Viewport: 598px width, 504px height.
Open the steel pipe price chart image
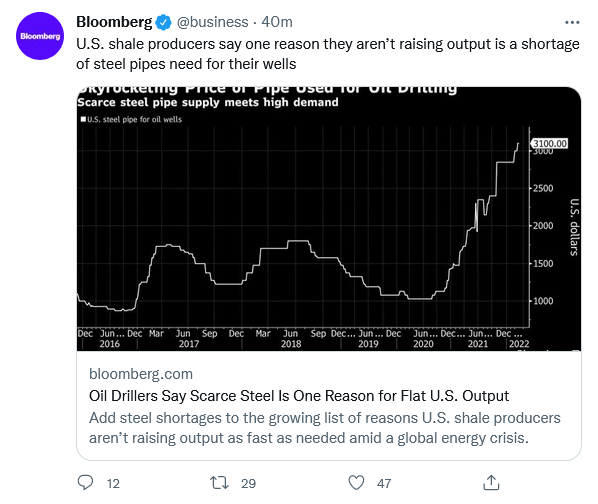coord(329,218)
